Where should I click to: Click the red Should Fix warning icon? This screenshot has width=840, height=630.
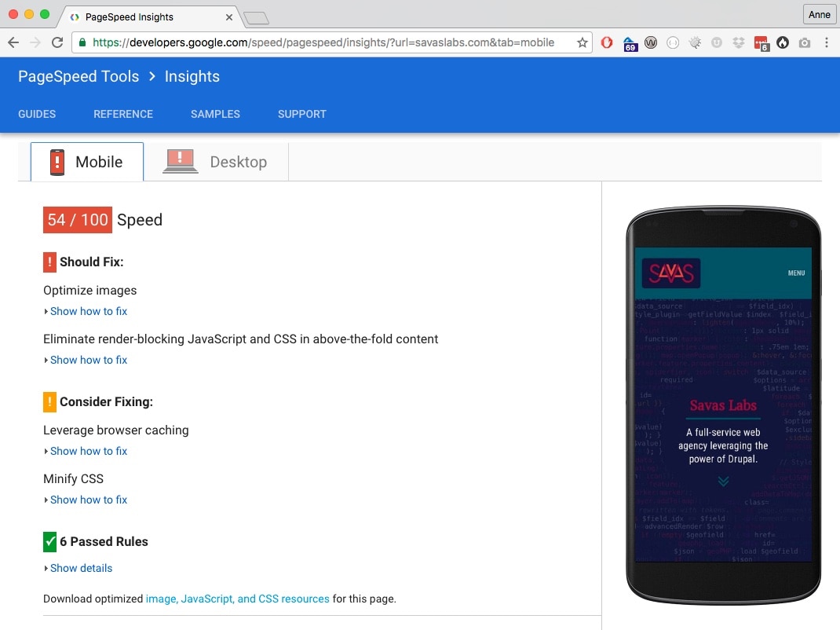pyautogui.click(x=48, y=262)
